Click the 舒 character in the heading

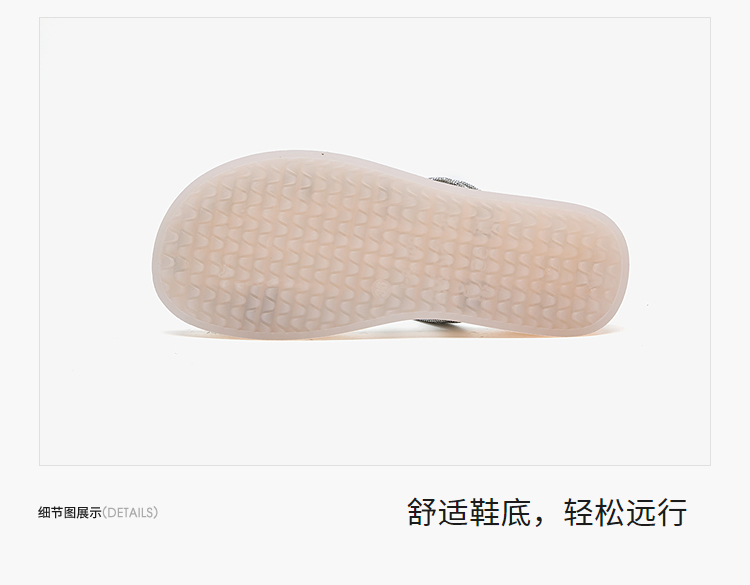coord(422,512)
